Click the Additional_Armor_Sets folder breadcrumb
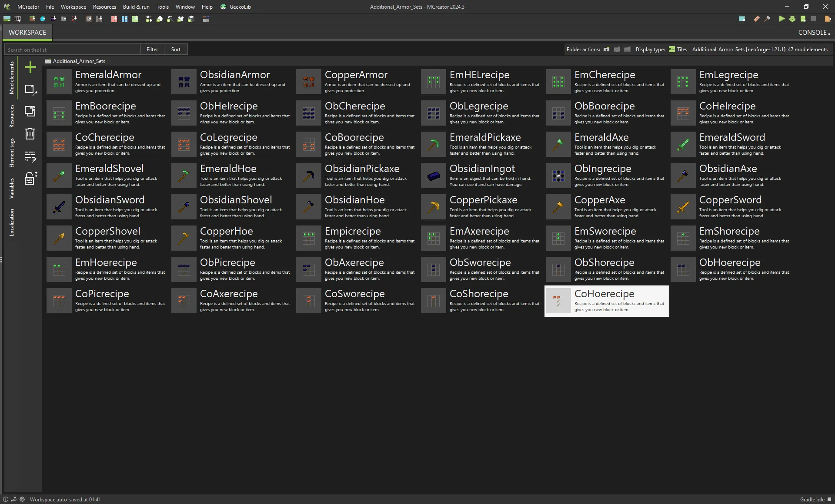 point(75,61)
